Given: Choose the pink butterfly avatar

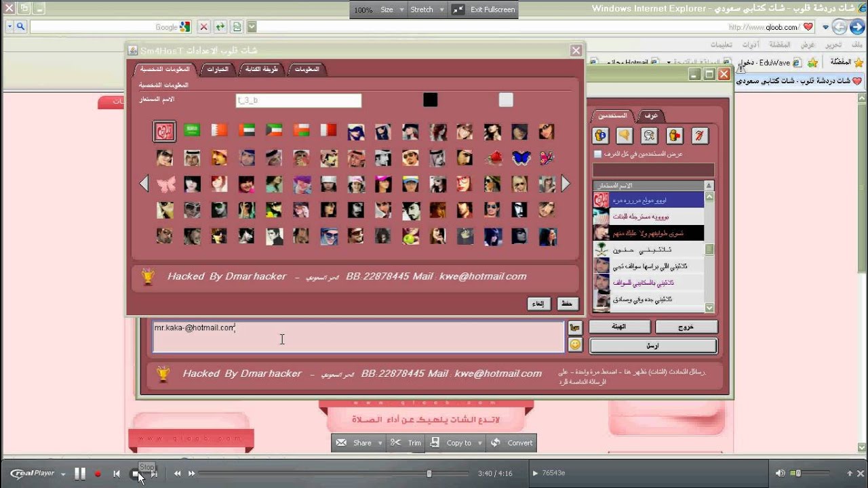Looking at the screenshot, I should pos(165,184).
